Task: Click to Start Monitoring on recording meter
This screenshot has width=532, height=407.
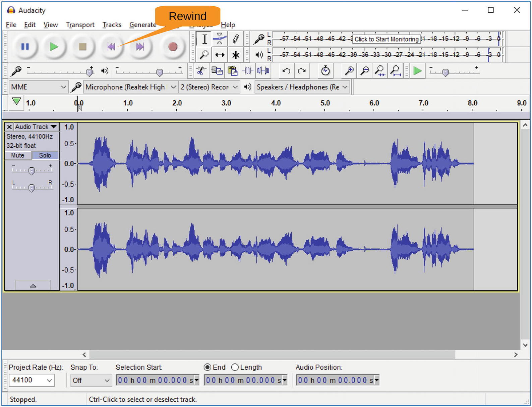Action: (387, 39)
